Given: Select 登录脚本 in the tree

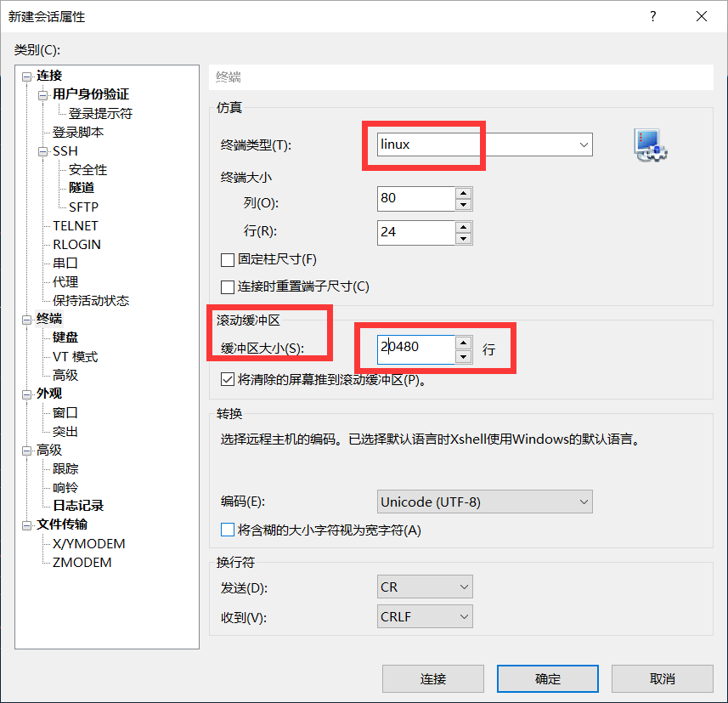Looking at the screenshot, I should click(78, 133).
